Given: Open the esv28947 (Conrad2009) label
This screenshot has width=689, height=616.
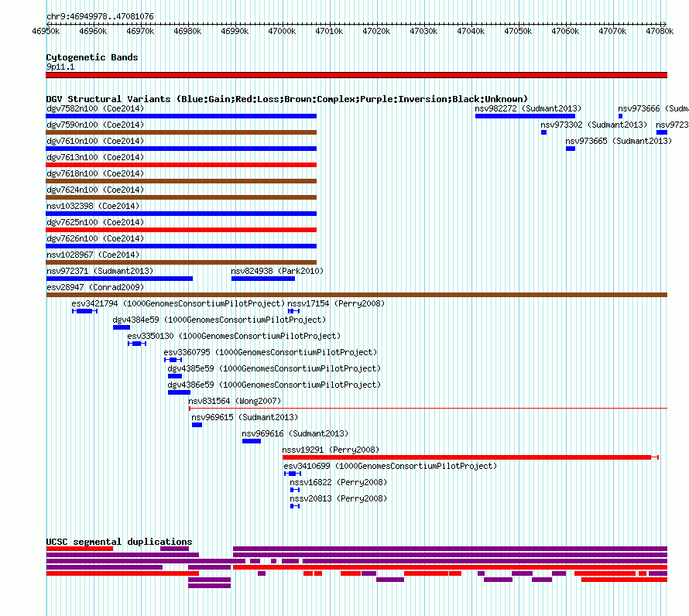Looking at the screenshot, I should (x=95, y=287).
